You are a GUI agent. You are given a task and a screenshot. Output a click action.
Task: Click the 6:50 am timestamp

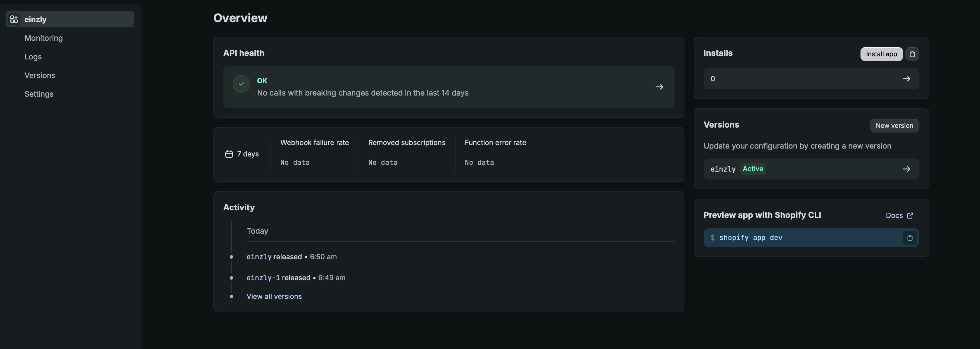tap(323, 257)
